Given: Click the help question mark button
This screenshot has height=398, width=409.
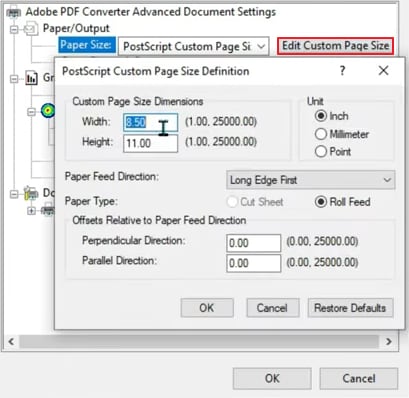Looking at the screenshot, I should [342, 70].
